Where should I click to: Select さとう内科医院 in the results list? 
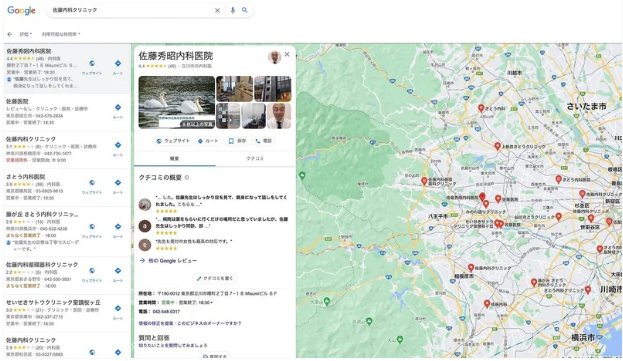click(x=25, y=176)
